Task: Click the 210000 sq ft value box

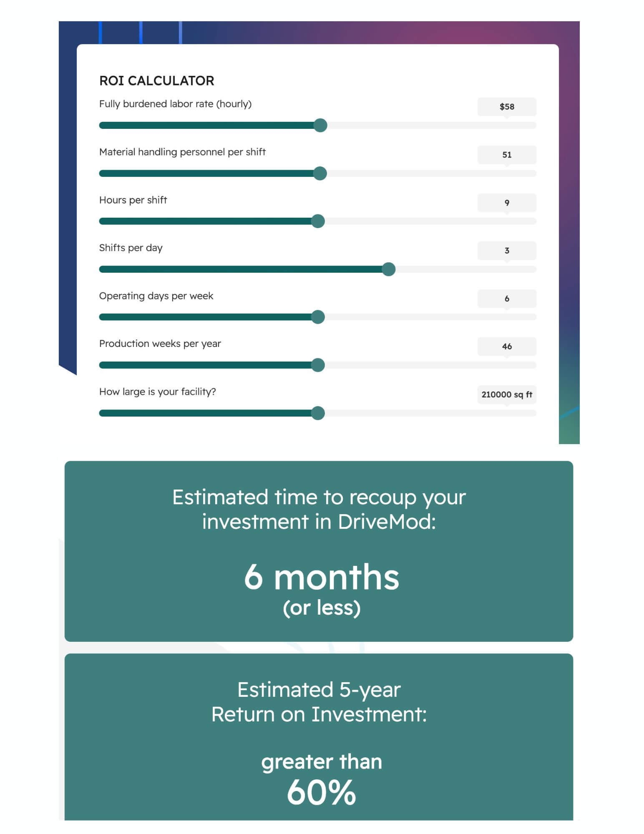Action: pyautogui.click(x=506, y=394)
